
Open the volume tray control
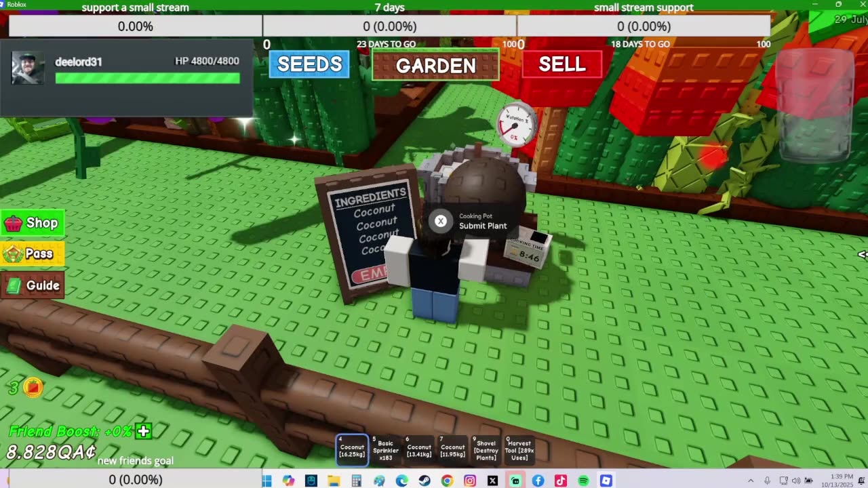click(x=796, y=481)
